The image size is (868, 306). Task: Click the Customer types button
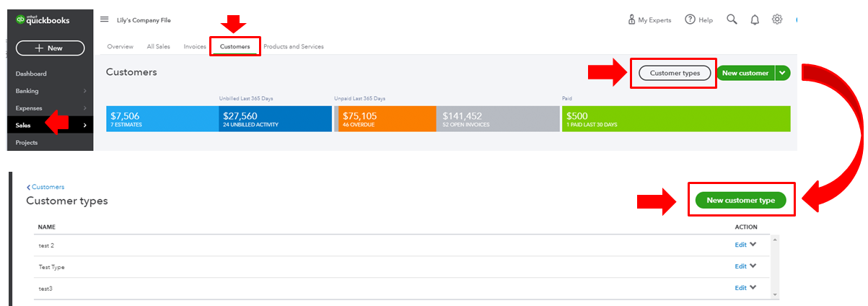coord(675,73)
